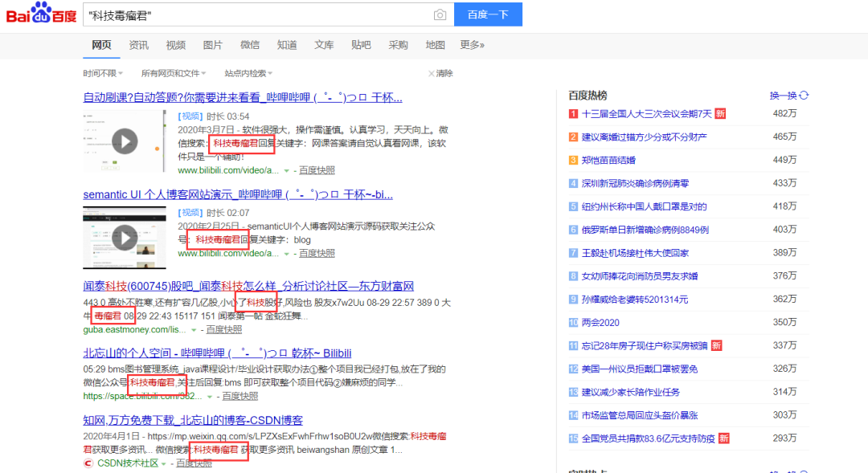Open camera image search icon
Image resolution: width=868 pixels, height=473 pixels.
pos(440,15)
